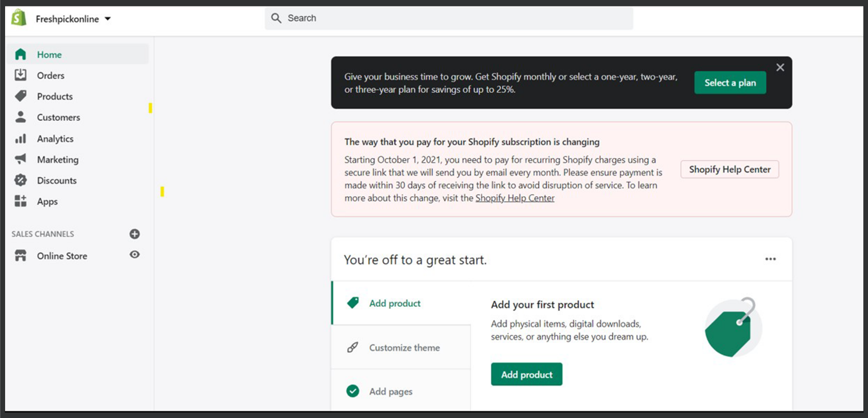Viewport: 868px width, 418px height.
Task: Click the Shopify logo icon
Action: [19, 18]
